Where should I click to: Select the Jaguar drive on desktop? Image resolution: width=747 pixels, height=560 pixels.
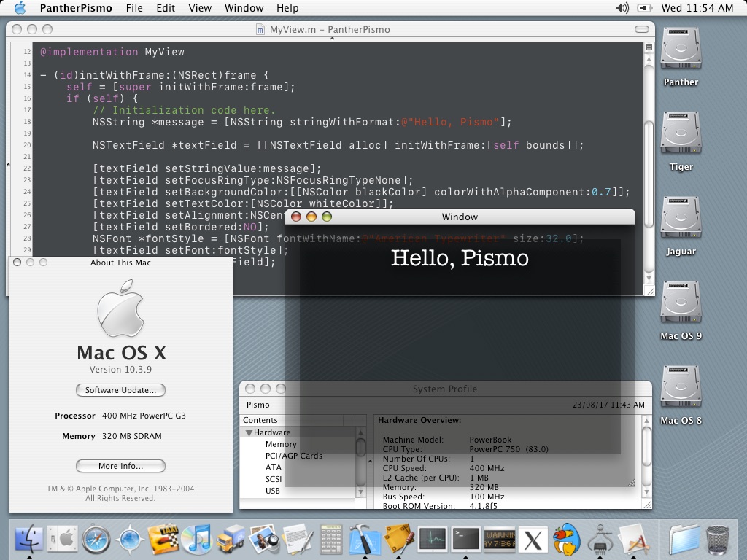click(681, 217)
